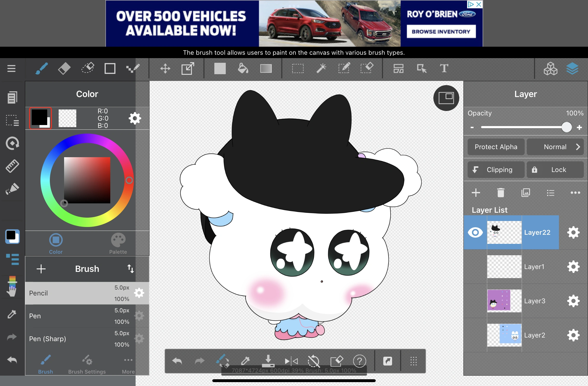
Task: Open the Normal blend mode dropdown
Action: click(x=555, y=147)
